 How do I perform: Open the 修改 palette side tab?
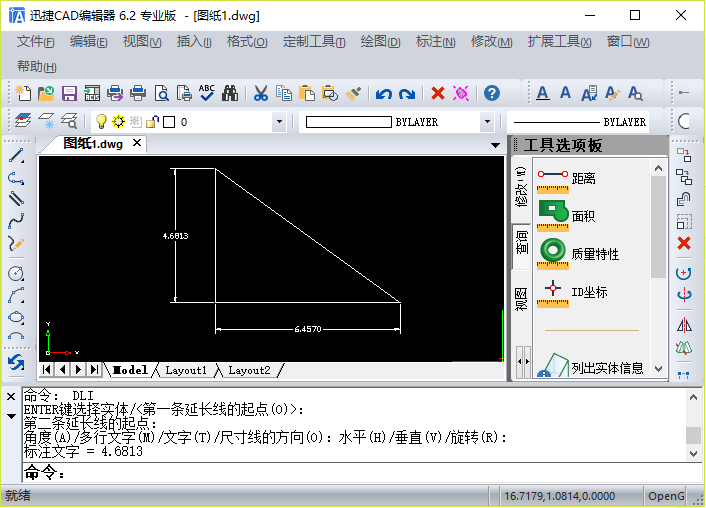point(521,186)
